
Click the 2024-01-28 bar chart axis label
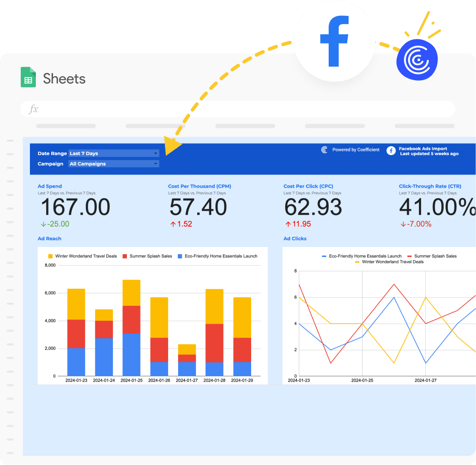(214, 380)
